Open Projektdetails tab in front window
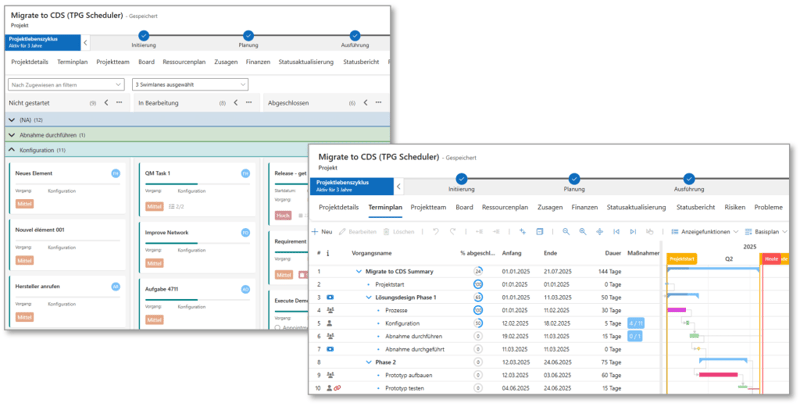The width and height of the screenshot is (800, 410). [339, 207]
